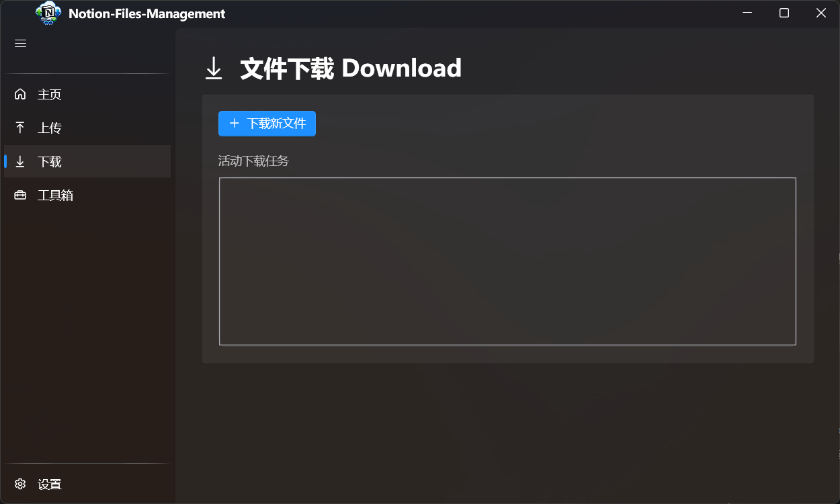
Task: Click the 活动下载任务 label text
Action: (x=253, y=161)
